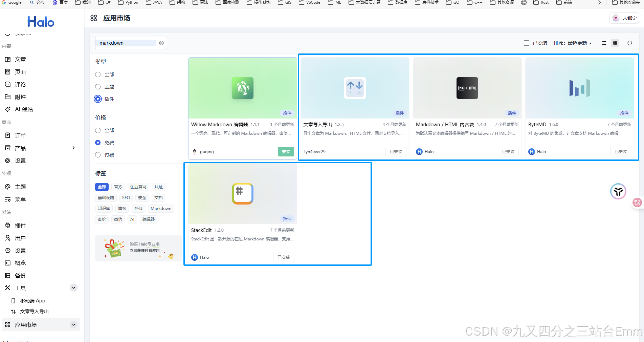Open the 概览 overview terminal icon
Viewport: 644px width, 342px height.
click(x=8, y=263)
